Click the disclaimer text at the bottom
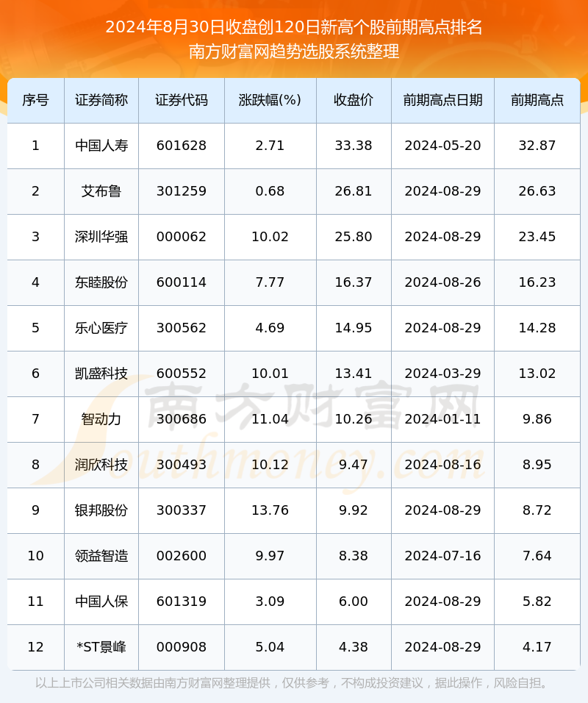The image size is (588, 703). pyautogui.click(x=293, y=683)
